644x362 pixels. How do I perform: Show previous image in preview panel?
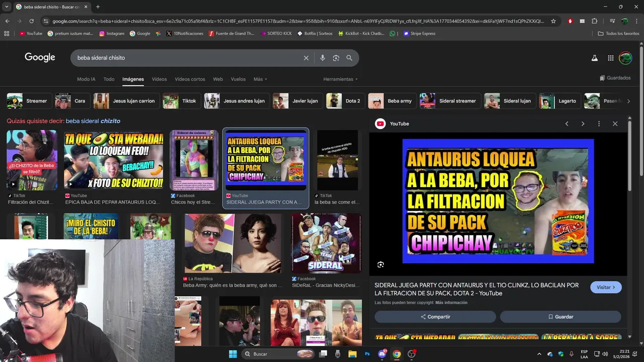[x=567, y=124]
